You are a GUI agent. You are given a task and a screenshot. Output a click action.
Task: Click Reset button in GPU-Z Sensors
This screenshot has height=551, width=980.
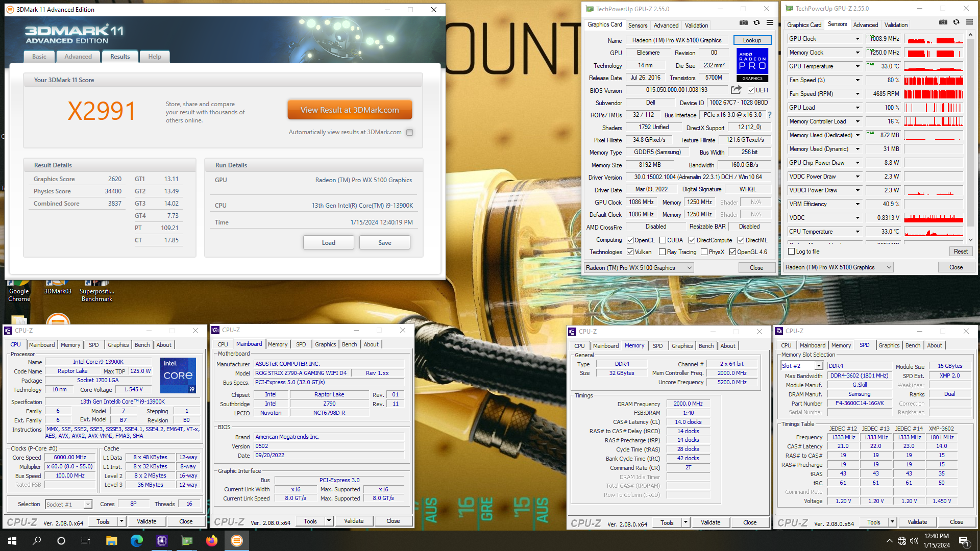click(961, 252)
